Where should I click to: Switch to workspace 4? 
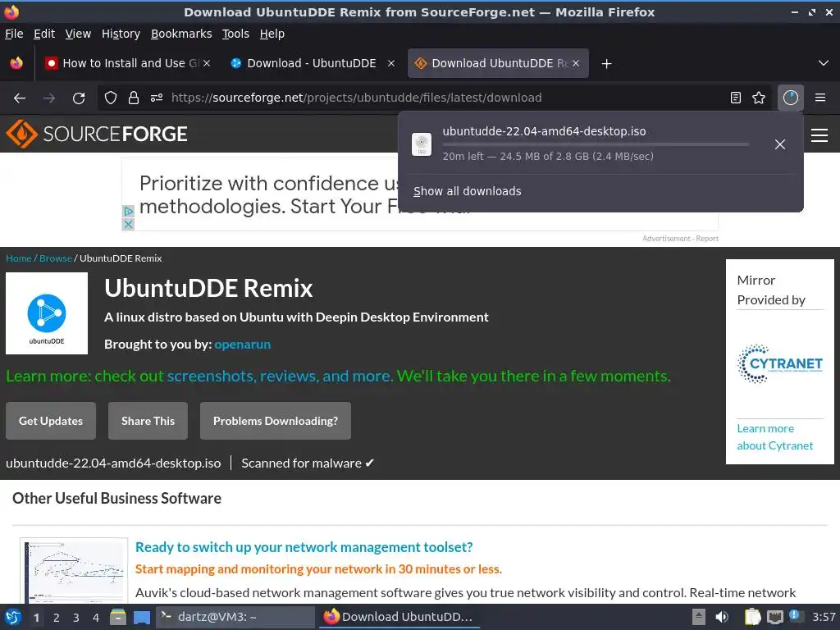point(96,618)
